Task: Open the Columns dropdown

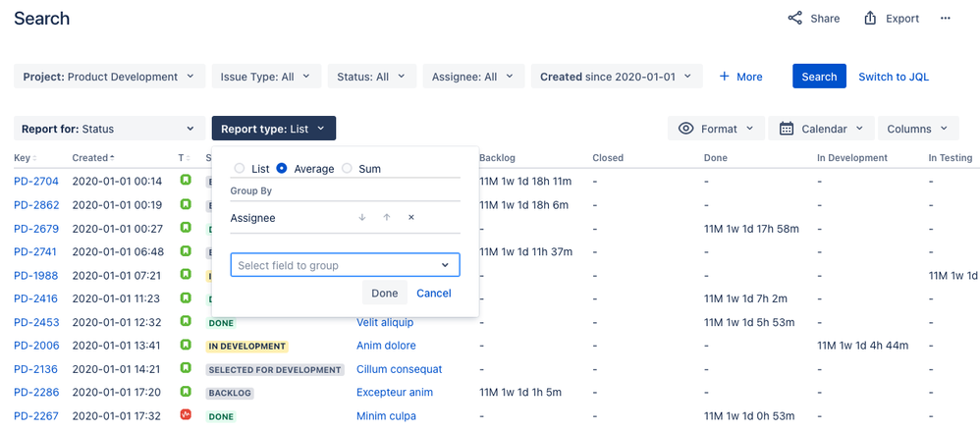Action: pyautogui.click(x=918, y=129)
